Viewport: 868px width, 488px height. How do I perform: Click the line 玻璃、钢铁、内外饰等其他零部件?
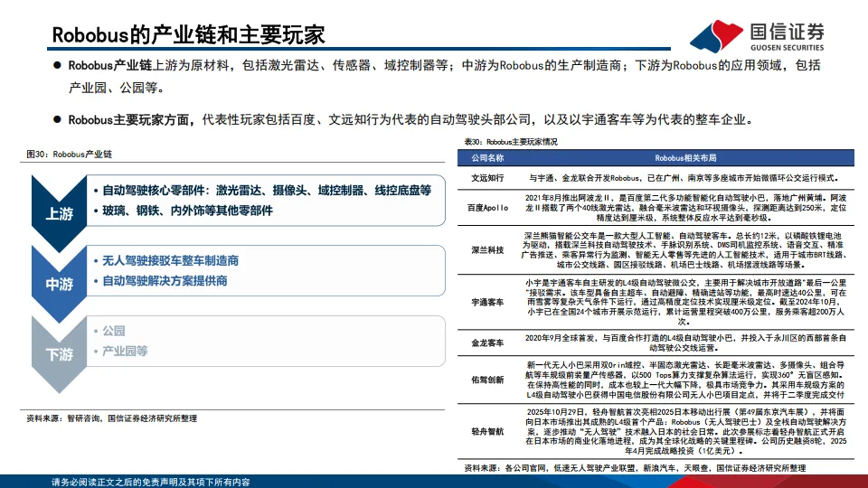coord(184,211)
